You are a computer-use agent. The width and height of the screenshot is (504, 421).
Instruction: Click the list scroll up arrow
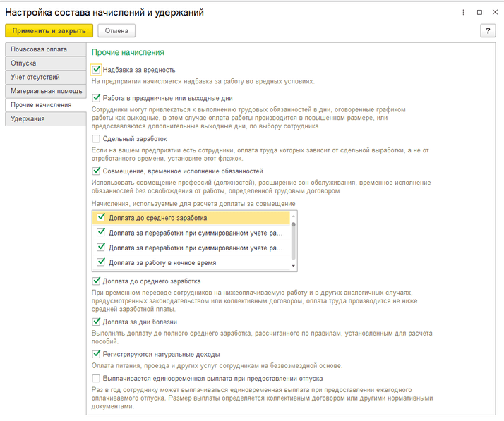(293, 216)
